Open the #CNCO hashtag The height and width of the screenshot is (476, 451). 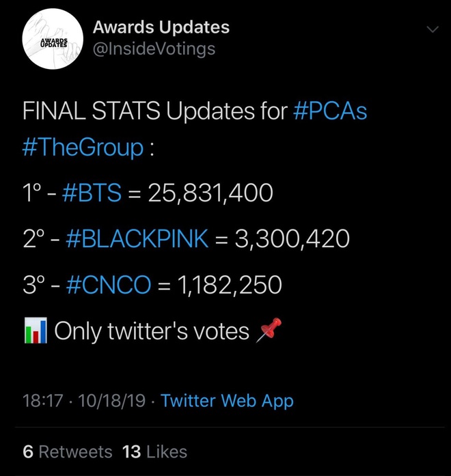point(109,285)
